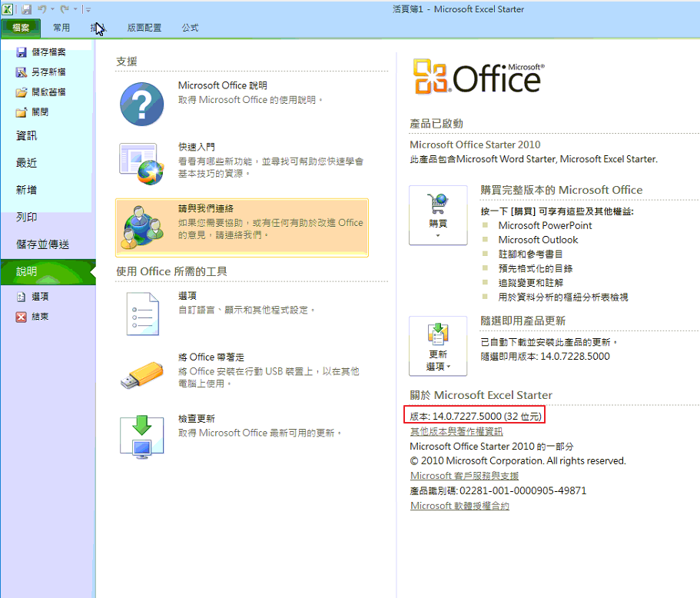This screenshot has height=598, width=700.
Task: Open Microsoft 軟體授權合約 link
Action: (459, 506)
